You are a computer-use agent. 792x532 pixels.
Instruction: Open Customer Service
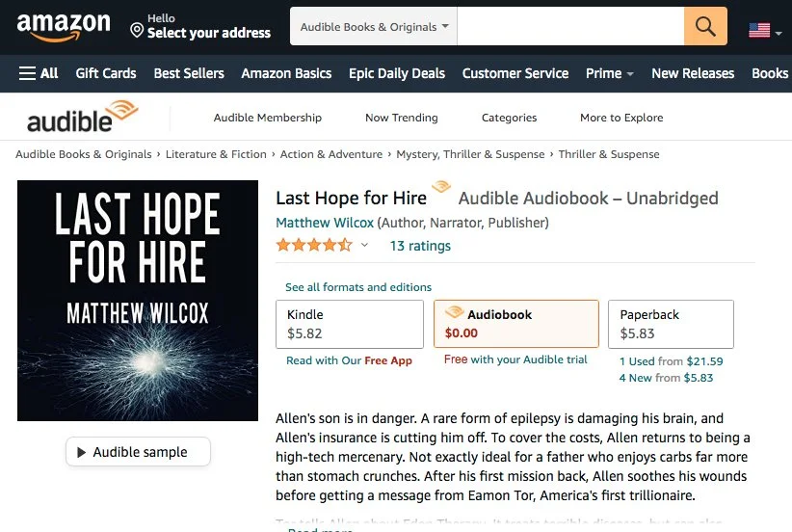click(x=515, y=73)
